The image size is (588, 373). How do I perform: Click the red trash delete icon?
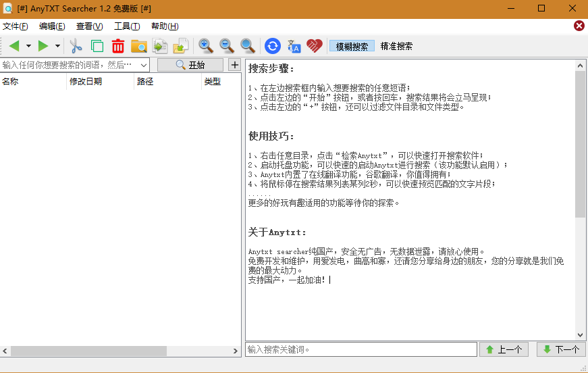click(x=118, y=46)
